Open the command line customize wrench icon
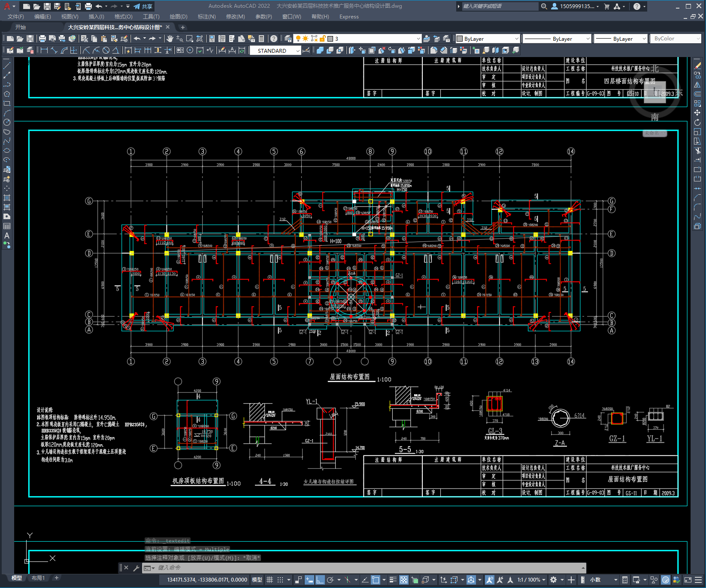Image resolution: width=706 pixels, height=588 pixels. point(136,568)
